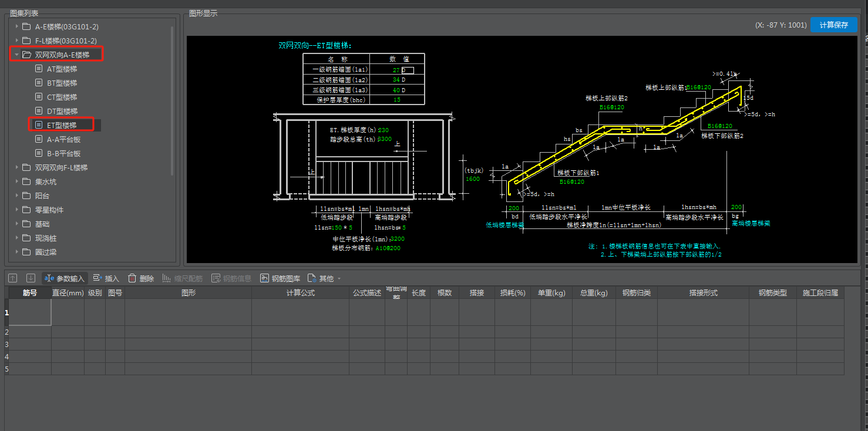Image resolution: width=868 pixels, height=431 pixels.
Task: Select table row number 2
Action: click(x=6, y=332)
